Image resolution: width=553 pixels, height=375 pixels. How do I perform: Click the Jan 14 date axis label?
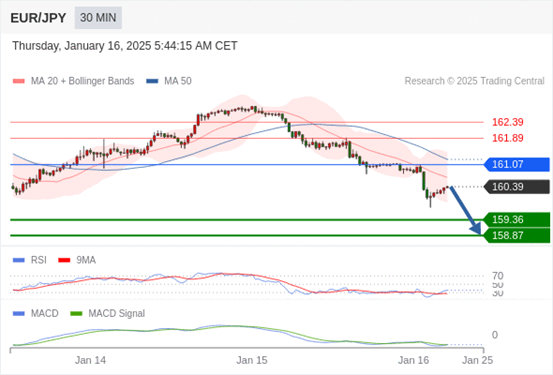click(90, 360)
